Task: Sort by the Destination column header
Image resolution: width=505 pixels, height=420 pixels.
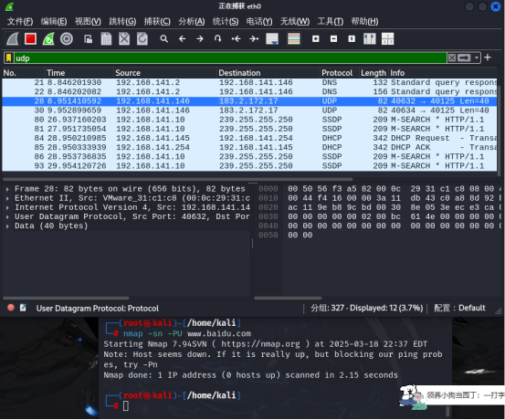Action: click(268, 73)
